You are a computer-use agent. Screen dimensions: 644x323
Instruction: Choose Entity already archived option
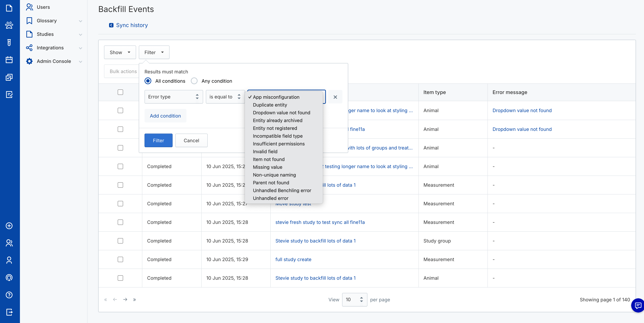pyautogui.click(x=284, y=120)
